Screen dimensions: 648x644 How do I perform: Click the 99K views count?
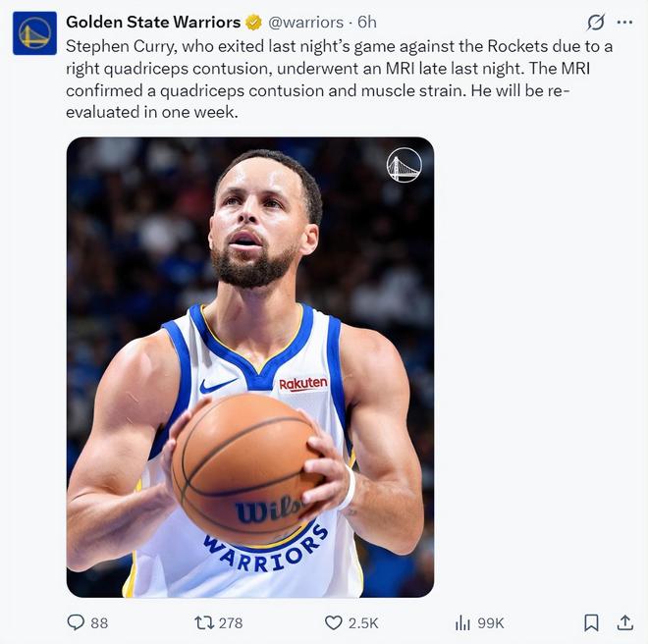pyautogui.click(x=490, y=622)
